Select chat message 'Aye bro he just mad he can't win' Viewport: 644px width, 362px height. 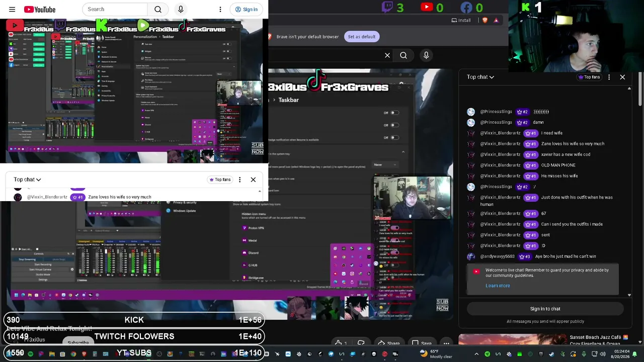pyautogui.click(x=566, y=256)
